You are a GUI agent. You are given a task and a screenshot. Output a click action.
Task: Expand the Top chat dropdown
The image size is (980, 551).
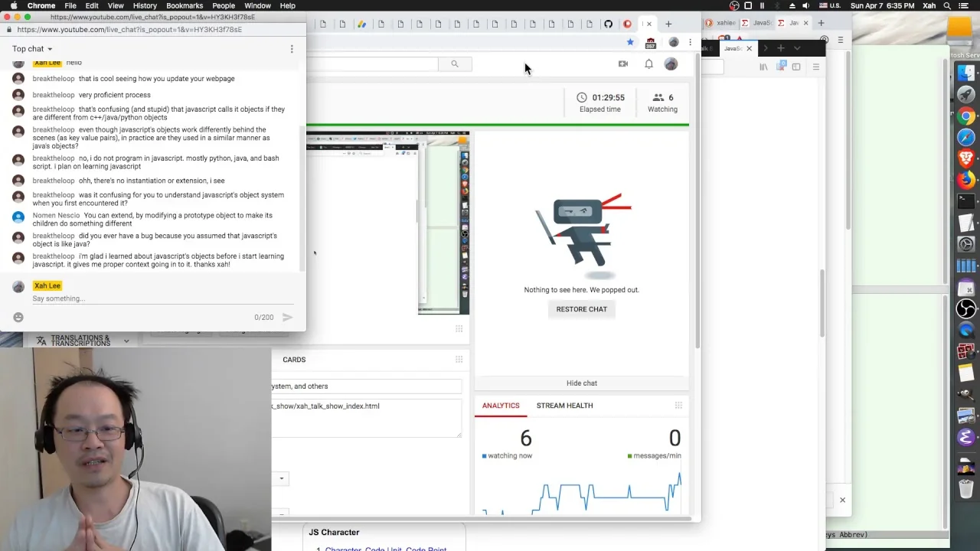(x=32, y=49)
